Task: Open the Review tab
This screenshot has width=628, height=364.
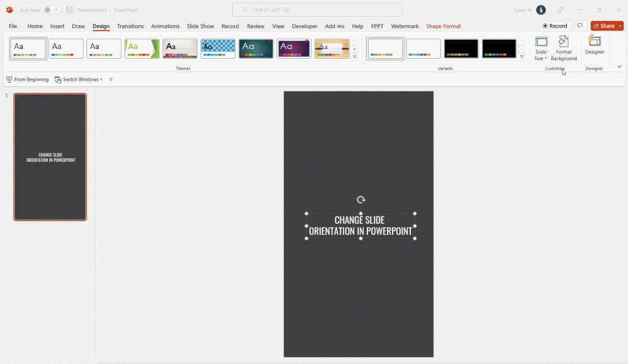Action: click(256, 26)
